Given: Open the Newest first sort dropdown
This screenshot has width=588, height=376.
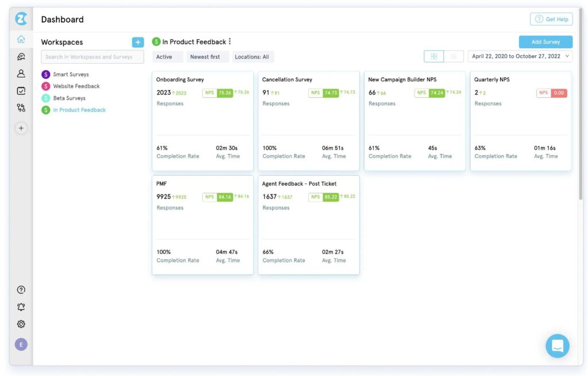Looking at the screenshot, I should [207, 56].
